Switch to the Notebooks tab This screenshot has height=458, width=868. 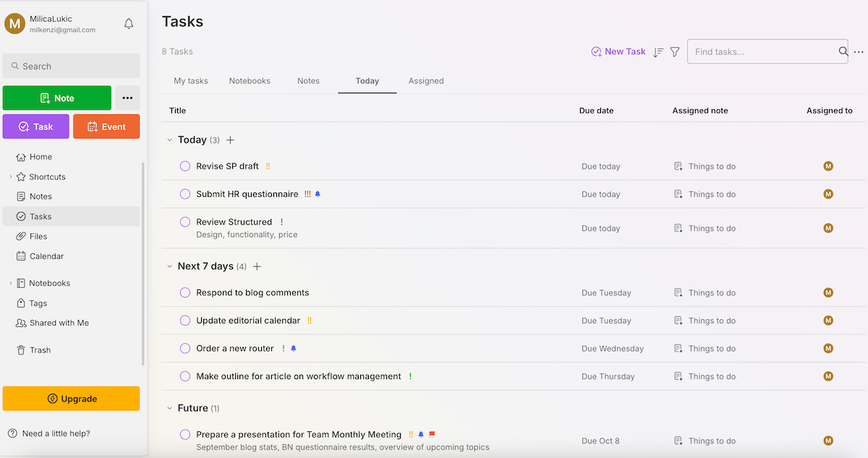[250, 80]
